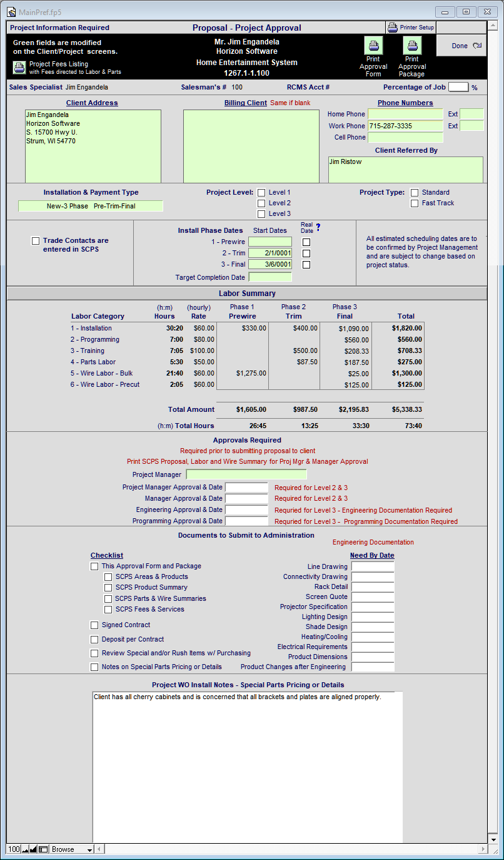This screenshot has height=860, width=504.
Task: Click the Prewire start date field
Action: (x=270, y=242)
